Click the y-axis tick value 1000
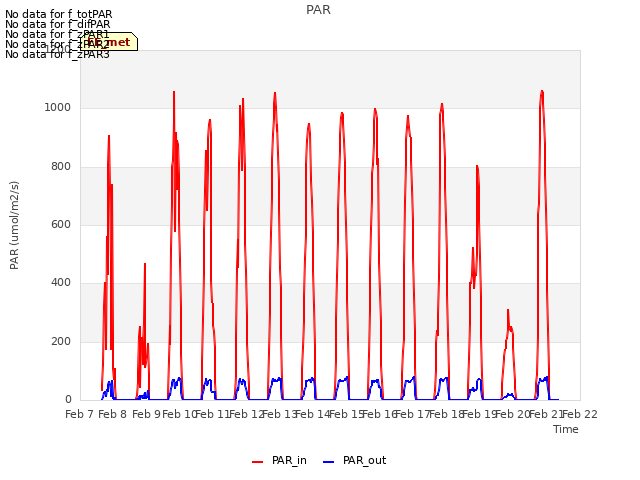 click(x=58, y=107)
